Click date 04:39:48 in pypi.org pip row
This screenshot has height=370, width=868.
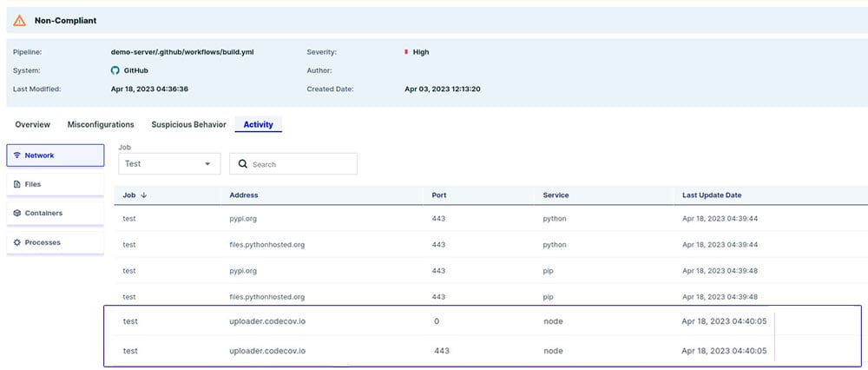720,271
